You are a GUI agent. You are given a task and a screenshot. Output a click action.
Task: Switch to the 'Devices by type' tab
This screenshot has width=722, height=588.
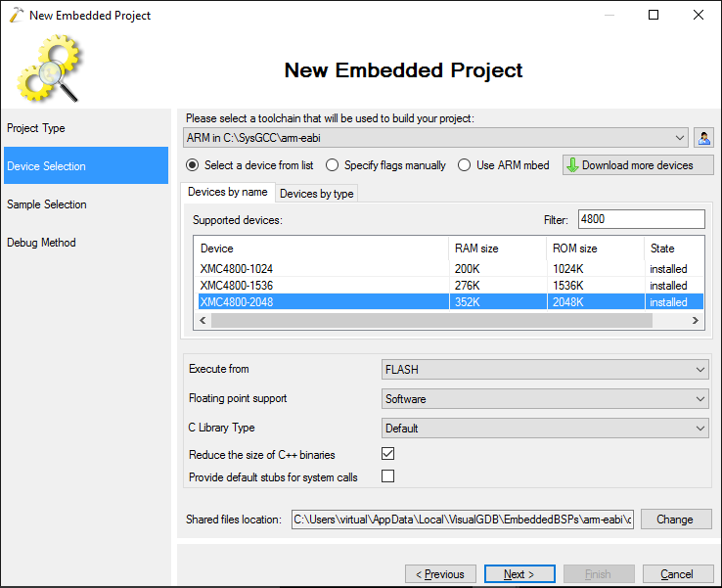click(316, 194)
